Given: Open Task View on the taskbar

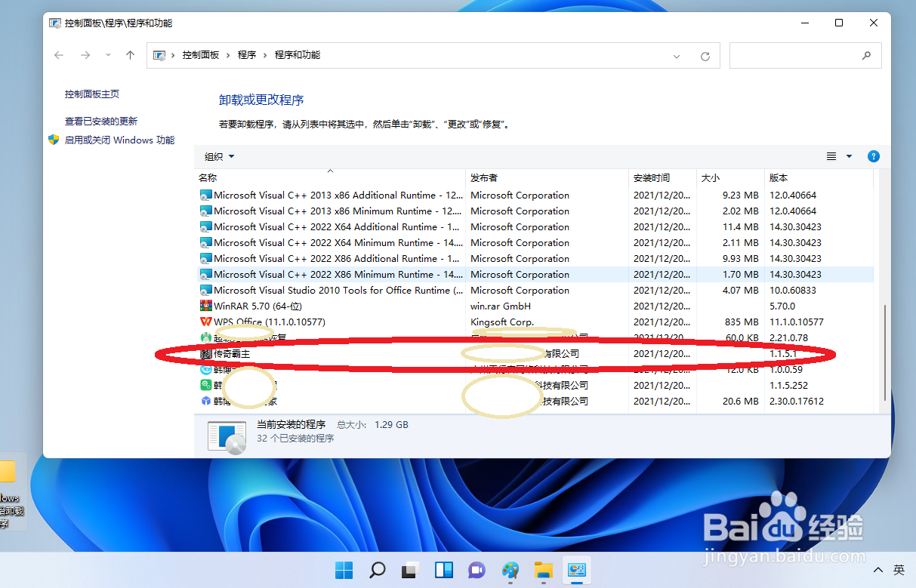Looking at the screenshot, I should 410,570.
